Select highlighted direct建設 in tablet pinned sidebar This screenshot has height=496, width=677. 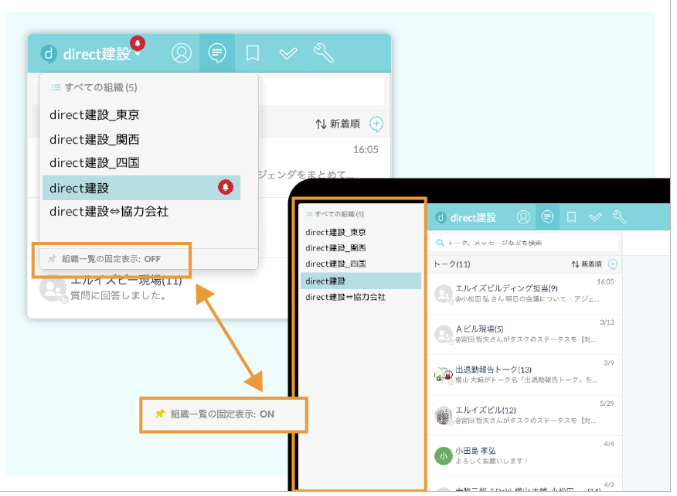coord(361,281)
